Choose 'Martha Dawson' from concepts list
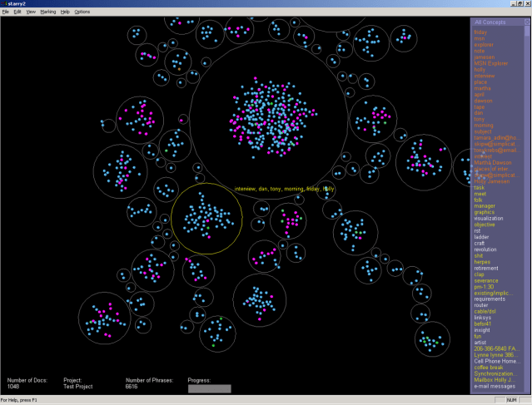 pyautogui.click(x=491, y=163)
